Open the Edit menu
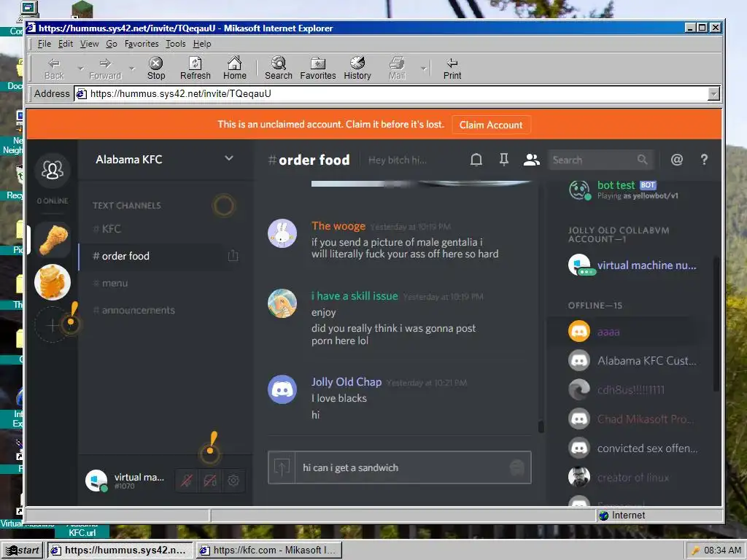 click(x=66, y=44)
